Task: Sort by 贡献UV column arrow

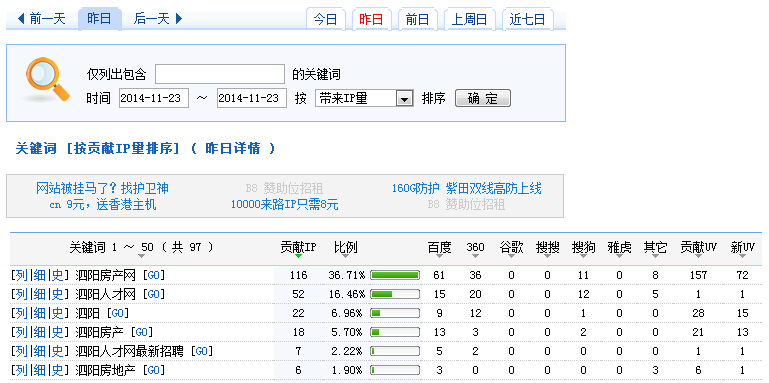Action: (698, 256)
